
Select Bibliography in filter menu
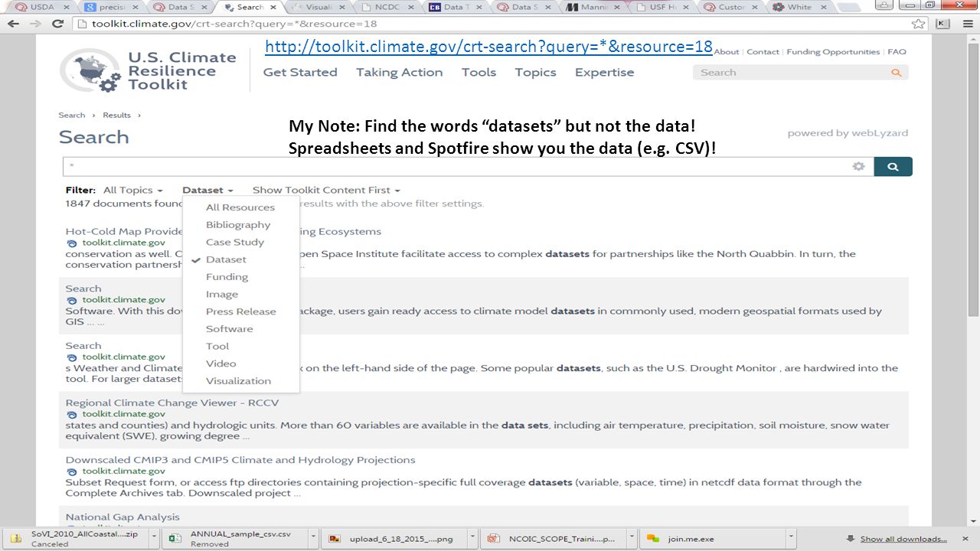click(x=240, y=225)
